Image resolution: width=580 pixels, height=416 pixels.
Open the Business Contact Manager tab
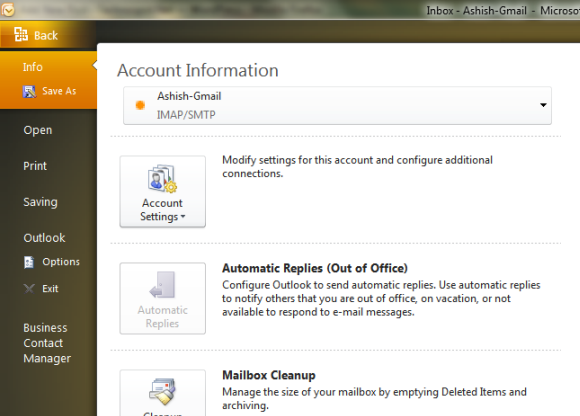coord(48,343)
